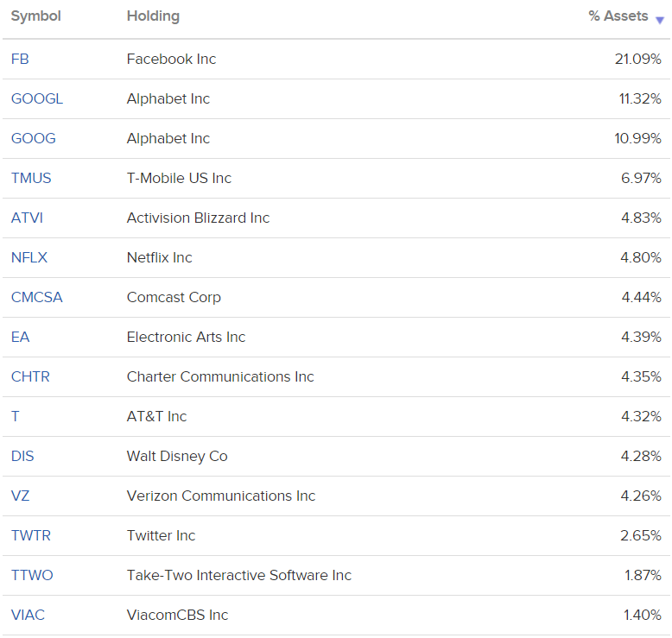Click the 1.40% value for ViacomCBS
Screen dimensions: 672x638
tap(643, 615)
